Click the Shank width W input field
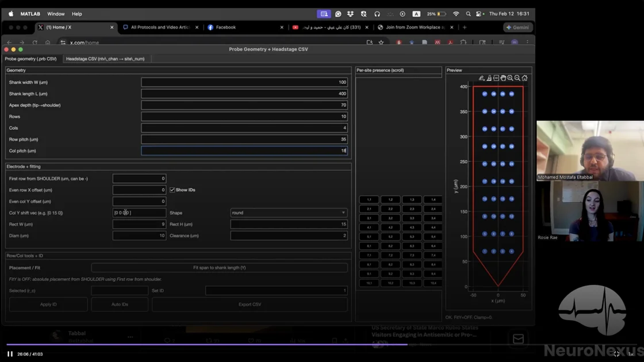 click(244, 82)
